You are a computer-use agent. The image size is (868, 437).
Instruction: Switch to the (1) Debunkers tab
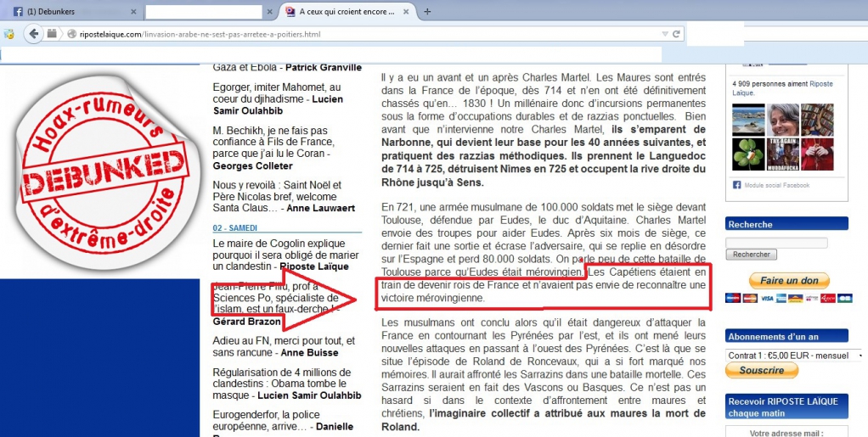tap(72, 12)
